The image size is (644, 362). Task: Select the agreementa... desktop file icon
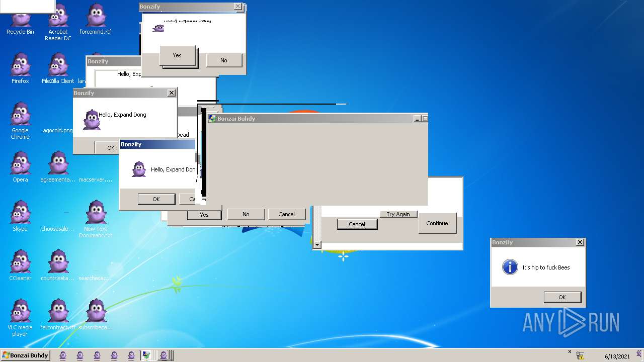[x=58, y=167]
